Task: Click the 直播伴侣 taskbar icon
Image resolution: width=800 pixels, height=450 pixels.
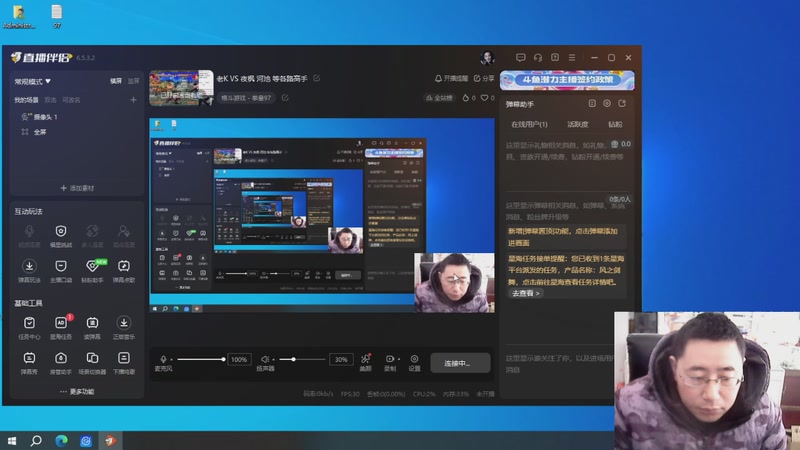Action: 111,440
